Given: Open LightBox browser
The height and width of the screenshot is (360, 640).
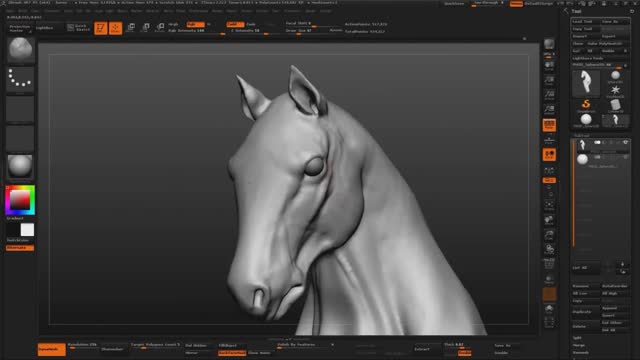Looking at the screenshot, I should (44, 28).
